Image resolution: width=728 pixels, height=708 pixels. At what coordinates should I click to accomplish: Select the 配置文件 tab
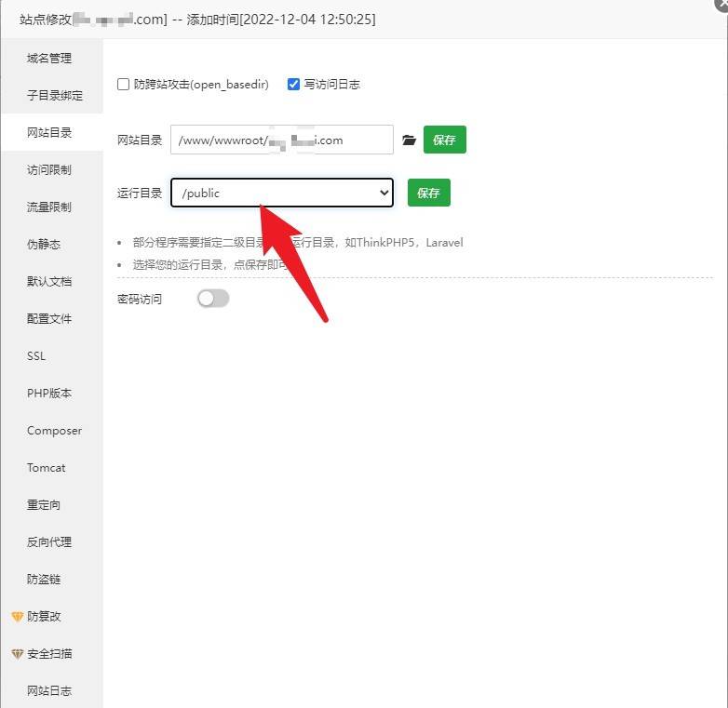49,319
